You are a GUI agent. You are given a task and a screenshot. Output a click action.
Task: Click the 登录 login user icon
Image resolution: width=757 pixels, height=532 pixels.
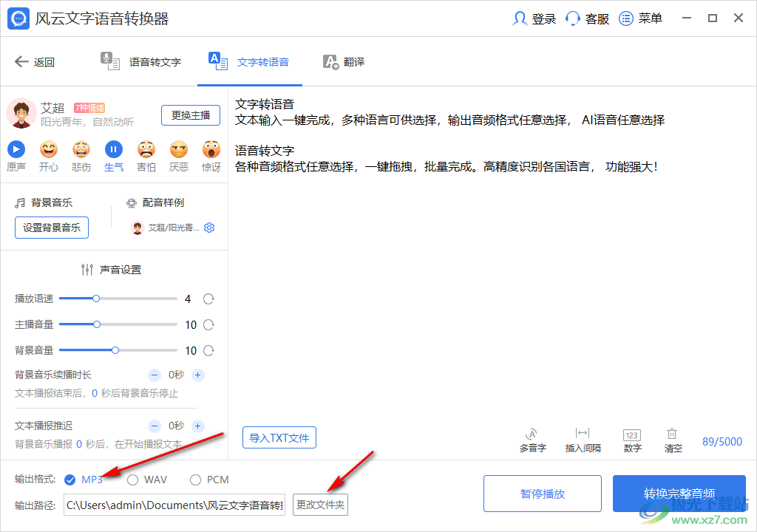coord(520,18)
